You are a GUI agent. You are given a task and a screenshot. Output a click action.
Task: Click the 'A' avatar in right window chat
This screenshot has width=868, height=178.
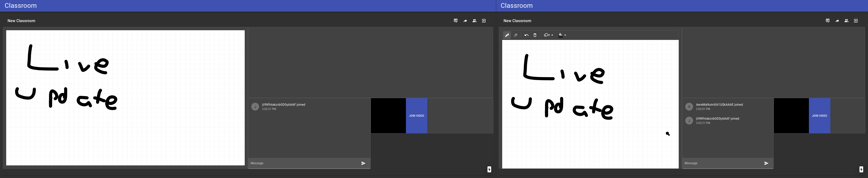(689, 106)
